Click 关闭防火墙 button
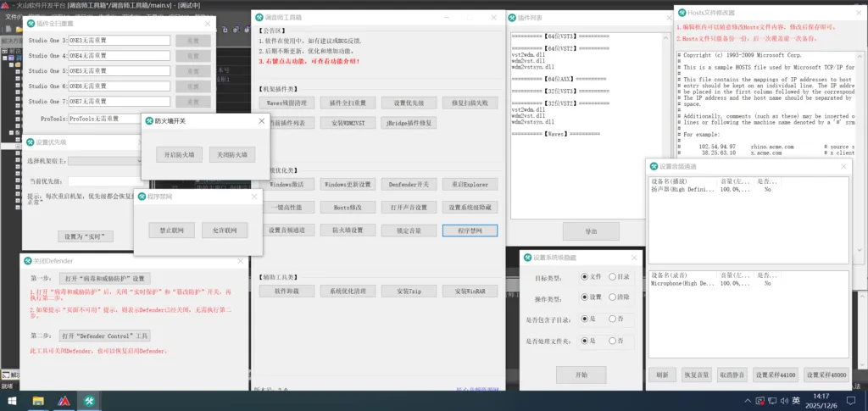The width and height of the screenshot is (868, 411). [x=232, y=154]
